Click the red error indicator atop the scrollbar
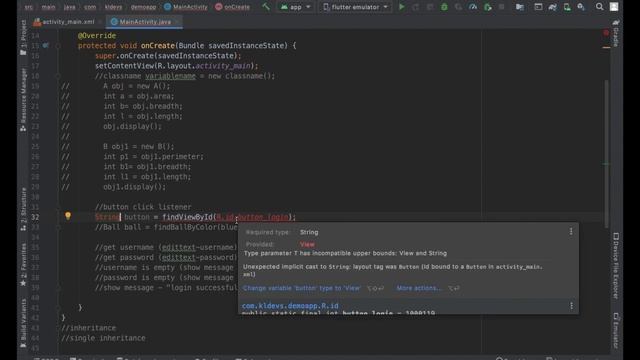The height and width of the screenshot is (360, 640). coord(606,33)
